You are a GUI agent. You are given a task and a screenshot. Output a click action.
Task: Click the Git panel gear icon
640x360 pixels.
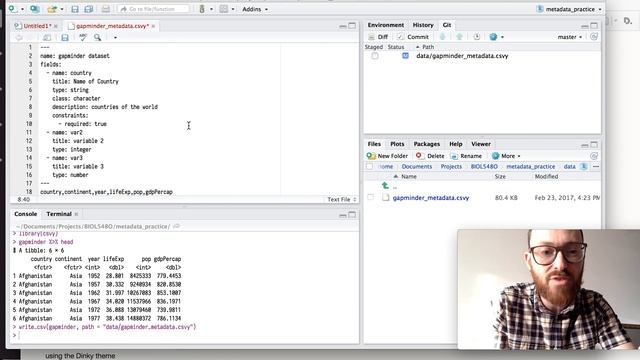pos(493,37)
